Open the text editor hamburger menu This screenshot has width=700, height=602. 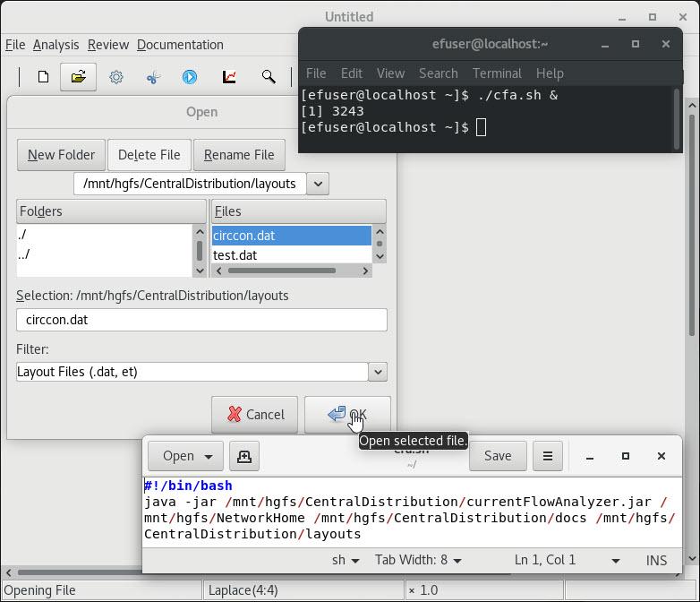tap(547, 456)
